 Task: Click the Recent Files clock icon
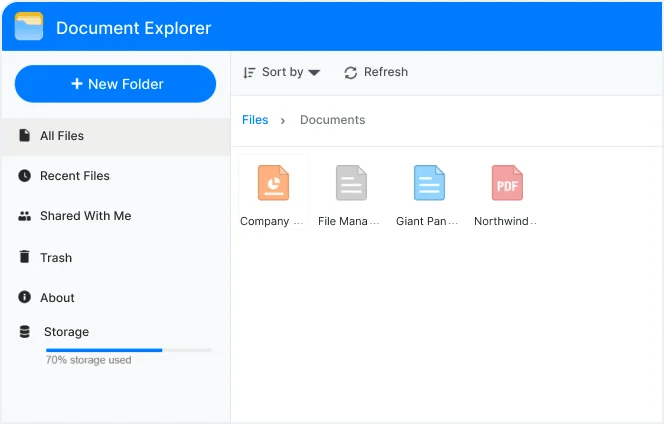click(25, 175)
